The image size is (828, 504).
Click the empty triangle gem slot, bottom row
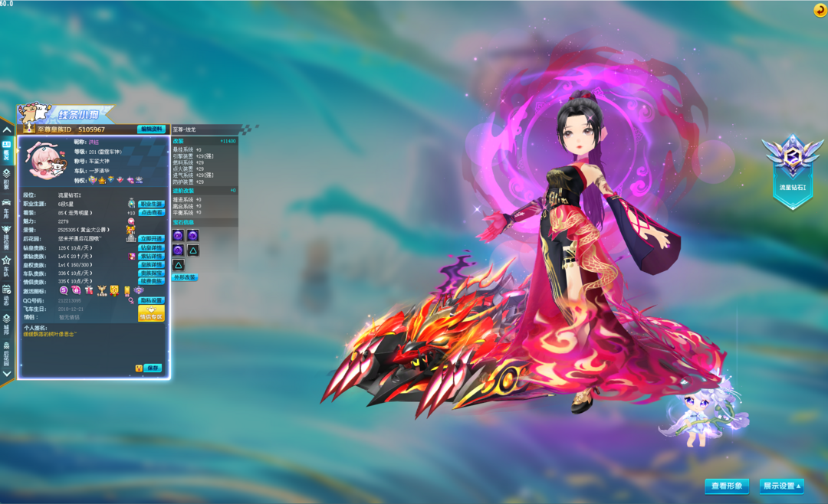coord(179,265)
